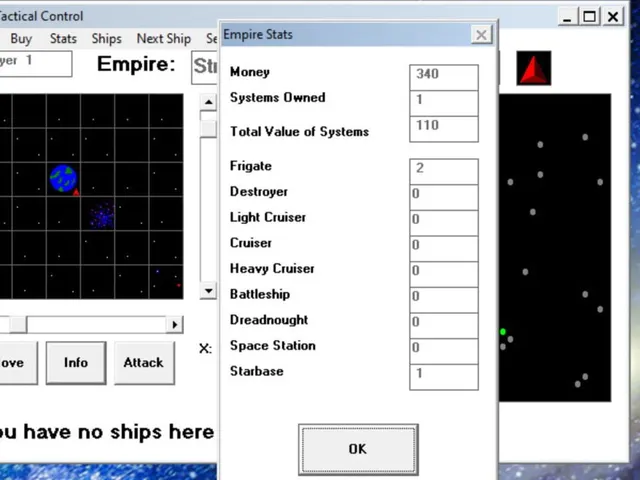Select the blue-green planet on the map
This screenshot has width=640, height=480.
pyautogui.click(x=63, y=178)
